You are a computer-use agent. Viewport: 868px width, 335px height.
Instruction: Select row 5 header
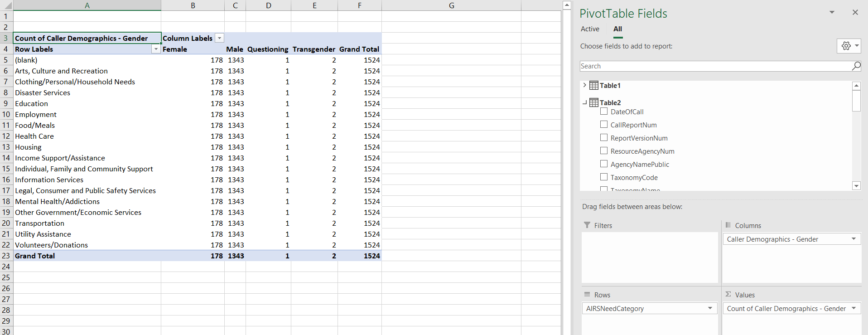(x=6, y=60)
